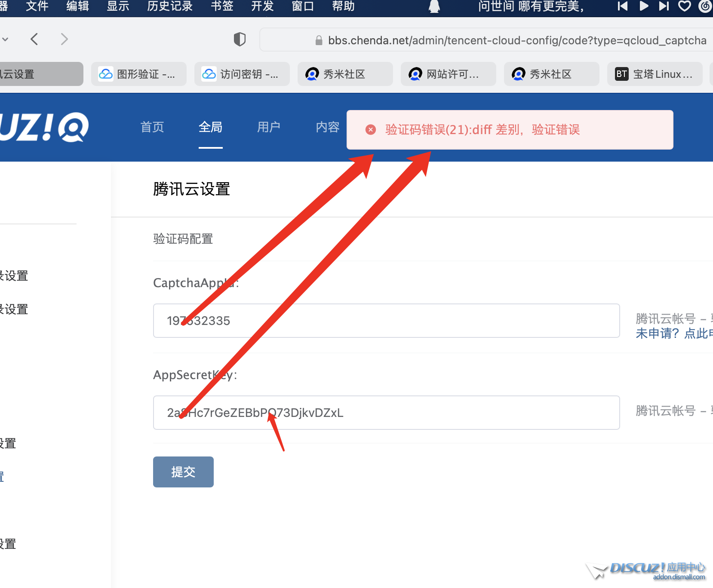The width and height of the screenshot is (713, 588).
Task: Dismiss the error message via its red X icon
Action: click(370, 130)
